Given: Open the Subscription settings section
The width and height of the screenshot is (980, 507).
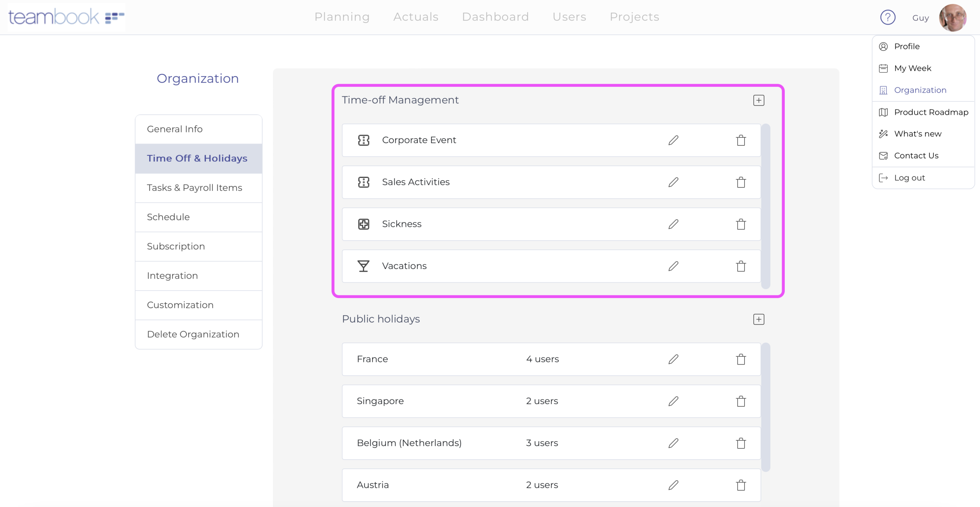Looking at the screenshot, I should click(x=176, y=246).
